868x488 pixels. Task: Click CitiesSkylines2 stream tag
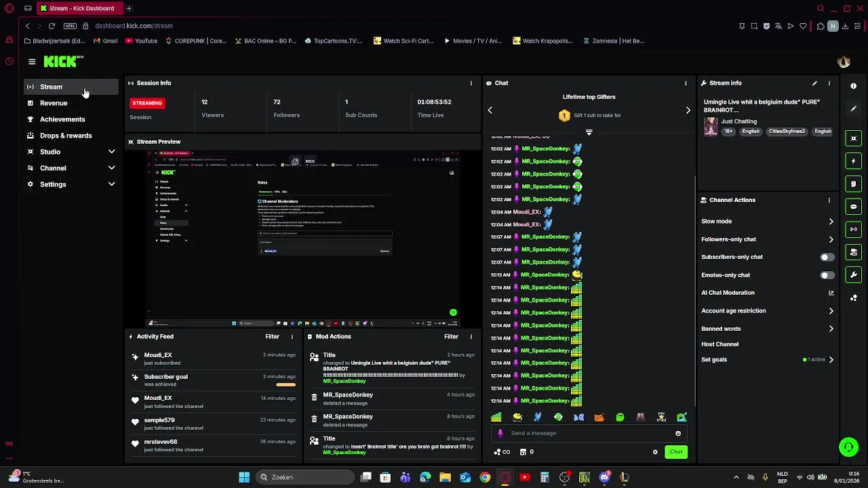coord(787,131)
